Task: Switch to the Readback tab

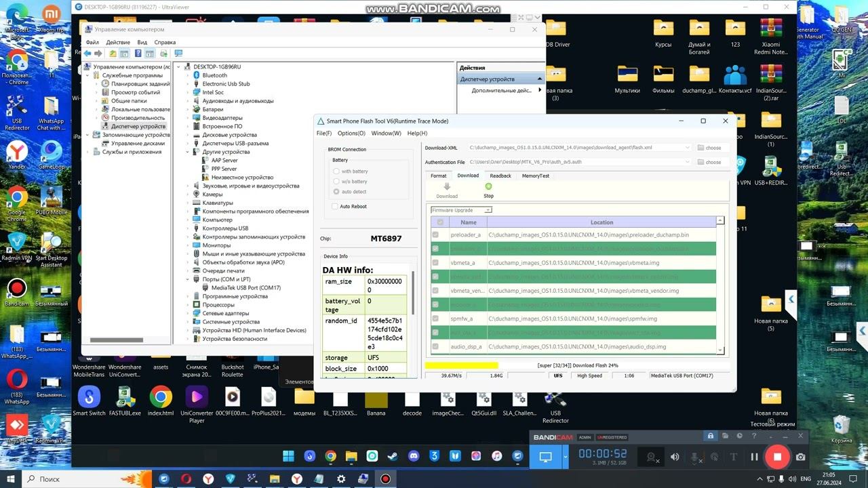Action: click(500, 176)
